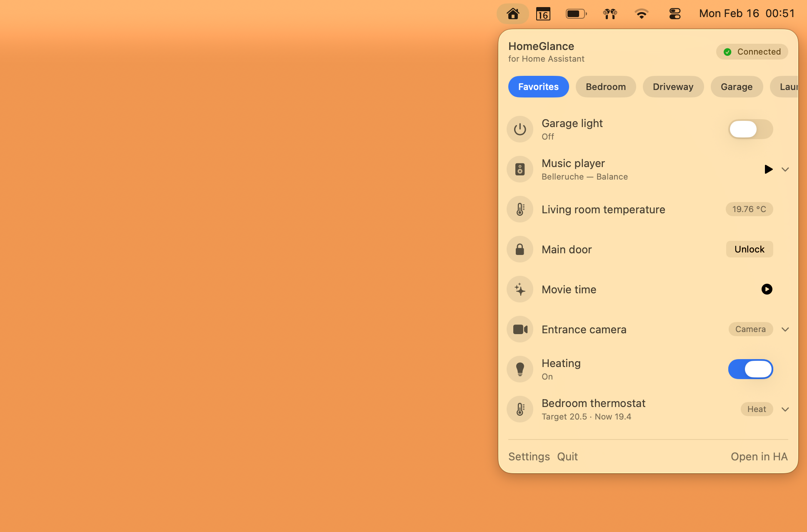Expand the Bedroom thermostat chevron
This screenshot has height=532, width=807.
pyautogui.click(x=785, y=409)
